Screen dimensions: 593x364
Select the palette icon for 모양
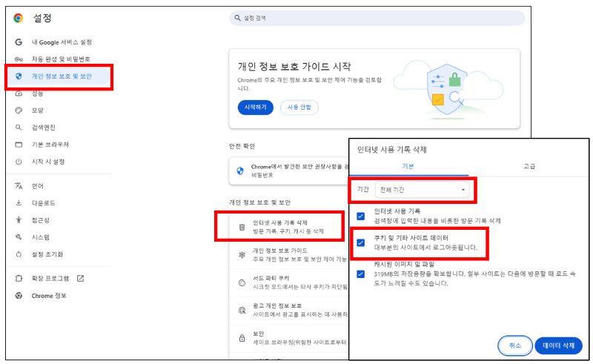(19, 110)
